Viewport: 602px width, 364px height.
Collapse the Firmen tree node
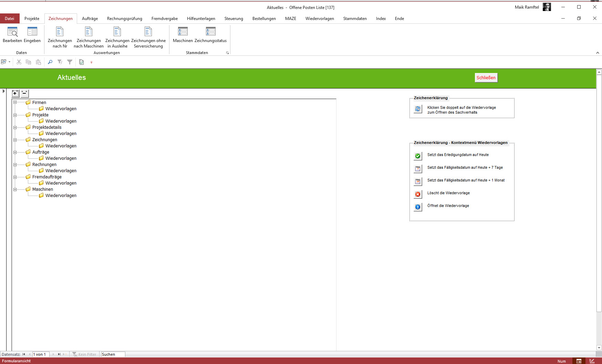coord(15,102)
